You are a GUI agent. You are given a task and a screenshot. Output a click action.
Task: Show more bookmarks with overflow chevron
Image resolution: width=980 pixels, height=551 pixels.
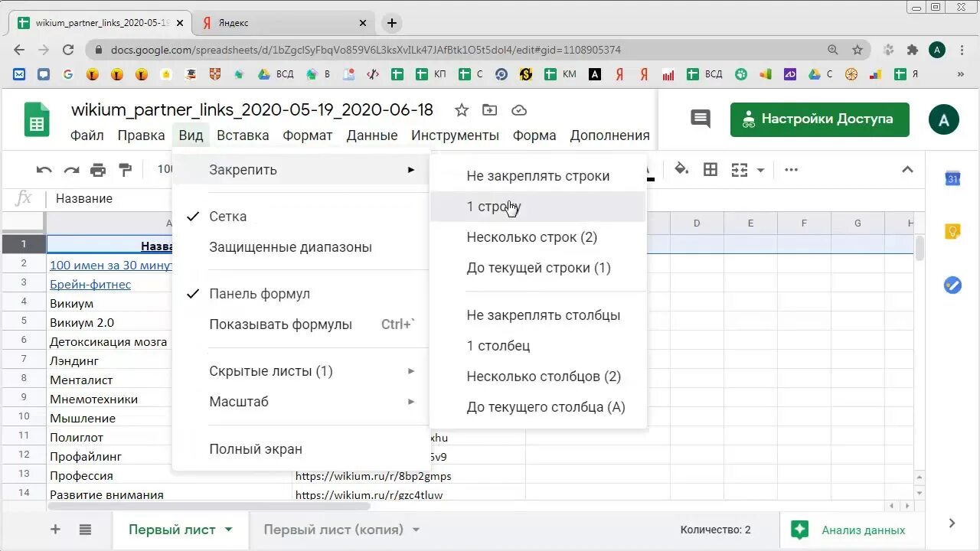(961, 74)
